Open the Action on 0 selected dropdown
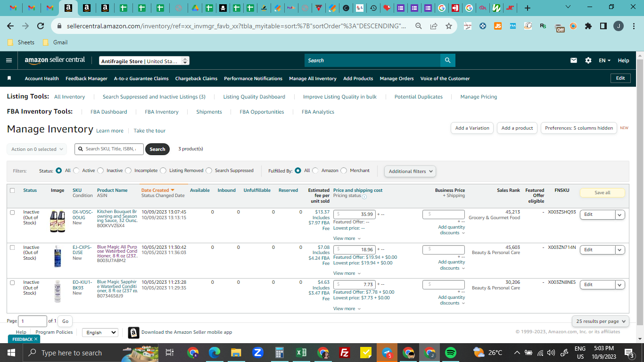 (37, 149)
